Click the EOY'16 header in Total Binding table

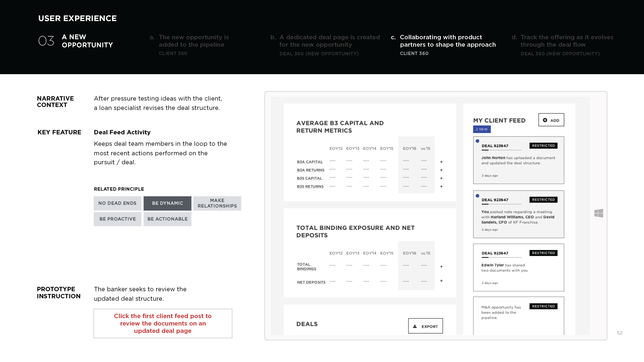[409, 253]
